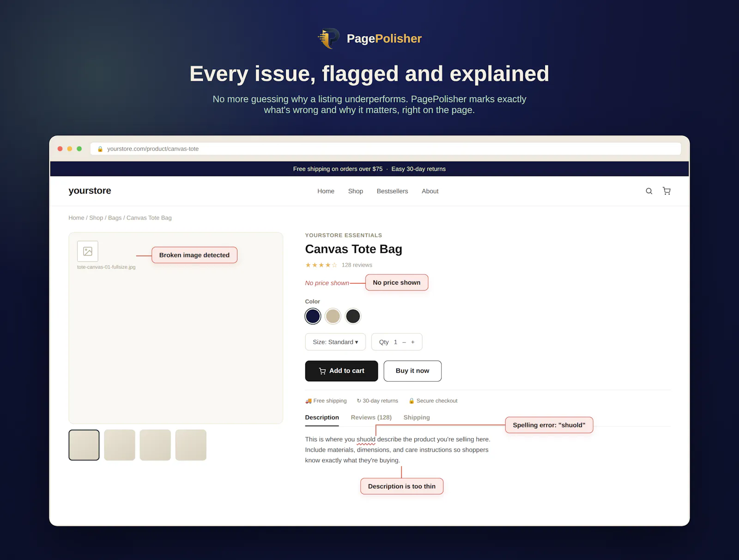Click the star rating icons
Screen dimensions: 739x560
[321, 265]
